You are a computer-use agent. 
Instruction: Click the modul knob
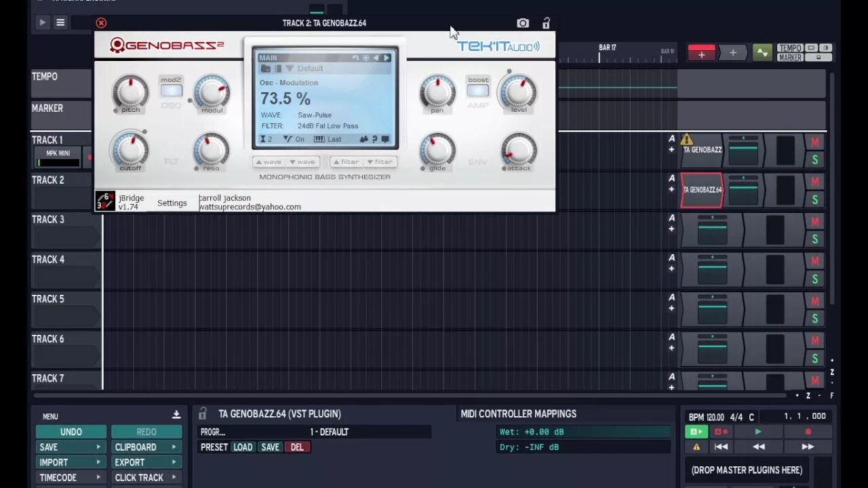click(x=212, y=91)
